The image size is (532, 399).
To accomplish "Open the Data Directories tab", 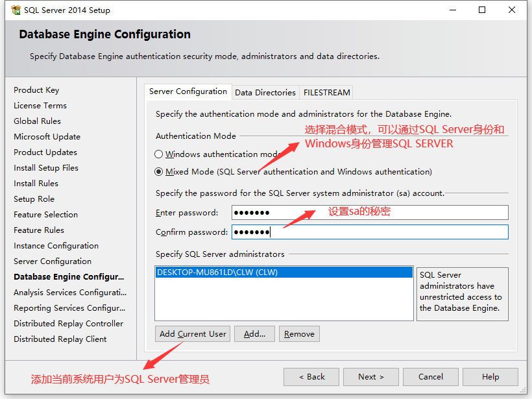I will coord(265,93).
